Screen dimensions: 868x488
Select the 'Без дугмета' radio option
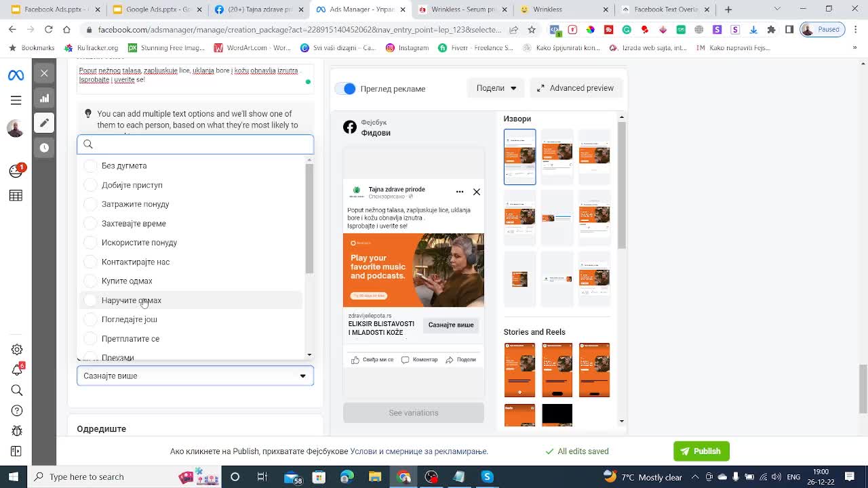90,166
